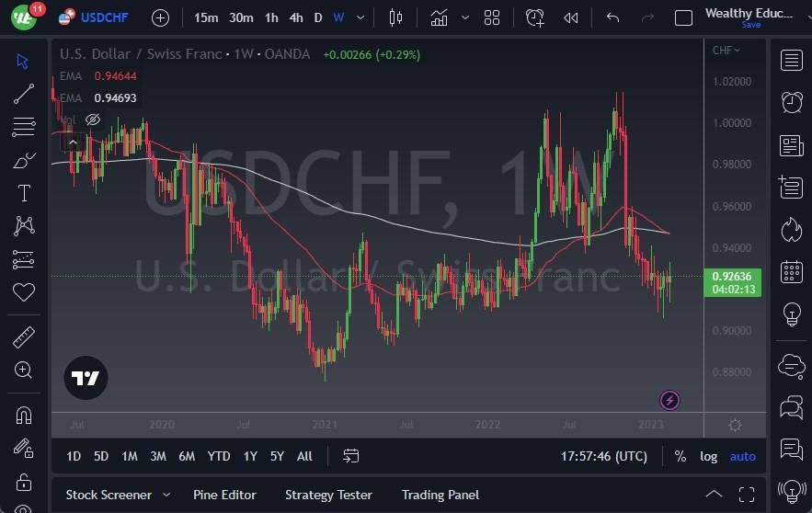Open the CHF currency dropdown
The height and width of the screenshot is (513, 812).
point(726,51)
